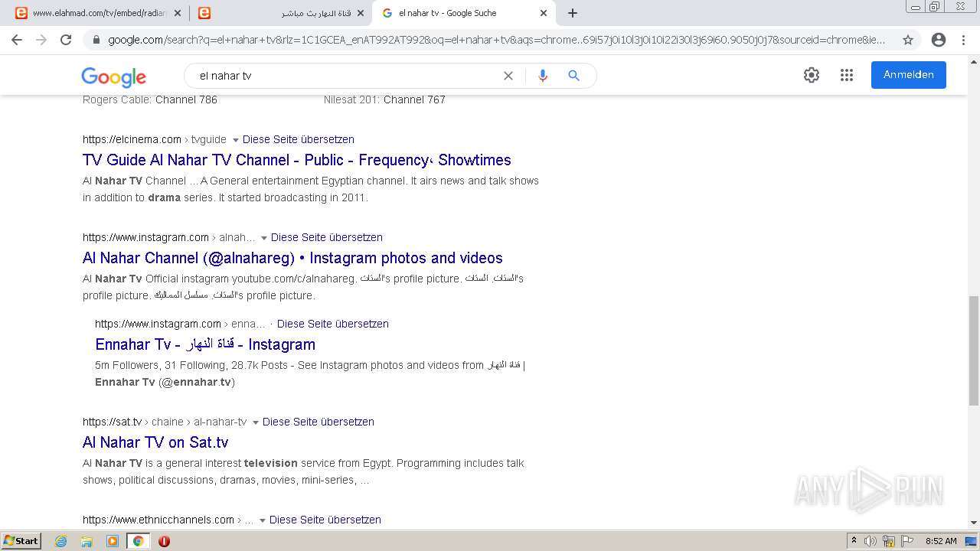
Task: Expand the ethnicchannels.com result dropdown arrow
Action: pos(263,520)
